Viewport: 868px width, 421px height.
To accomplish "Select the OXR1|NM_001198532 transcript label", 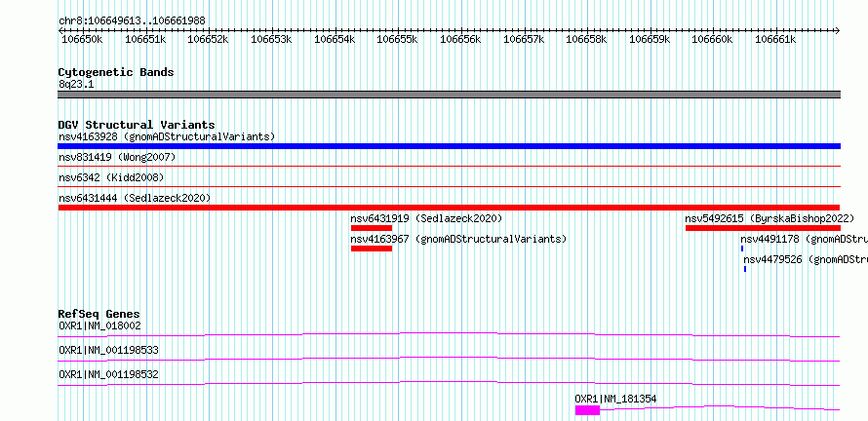I will click(108, 374).
